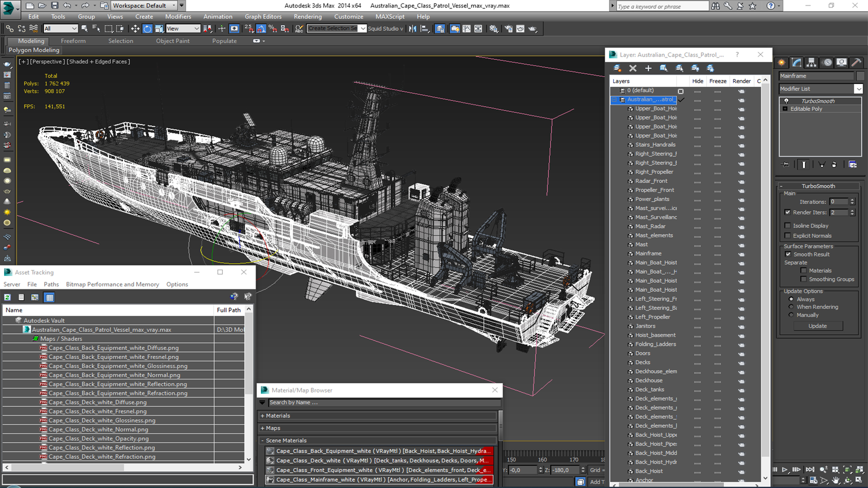Open the Rendering menu
This screenshot has height=488, width=868.
pyautogui.click(x=307, y=17)
